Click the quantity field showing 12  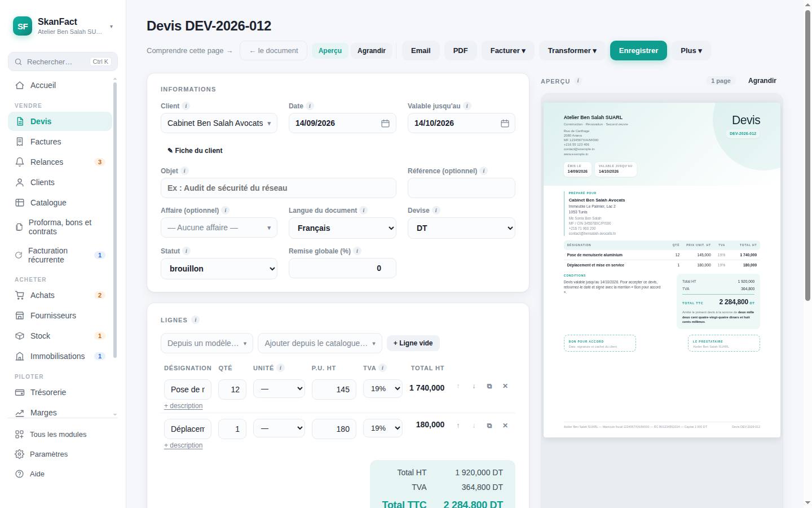232,389
